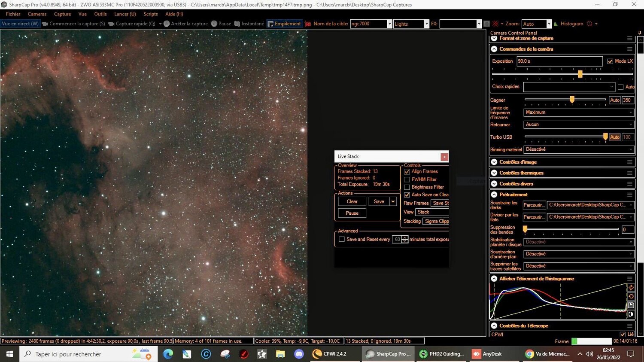
Task: Open the Soustraction d'arrière-plan dropdown
Action: coord(579,254)
